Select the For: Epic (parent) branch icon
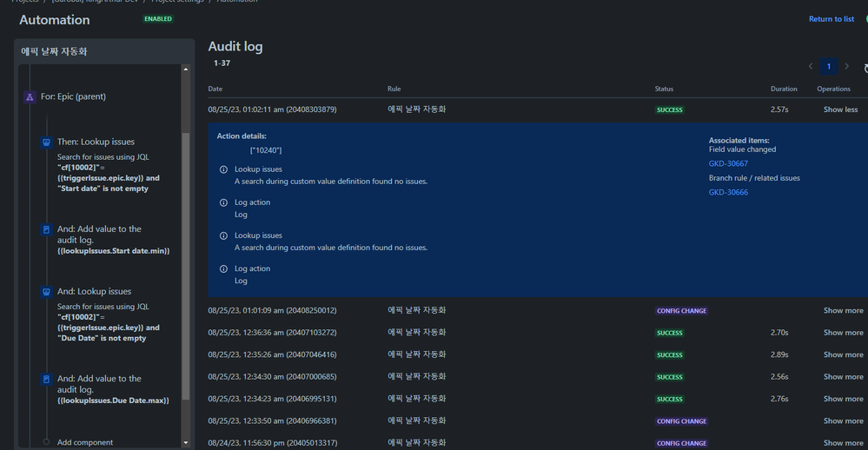 click(x=30, y=97)
